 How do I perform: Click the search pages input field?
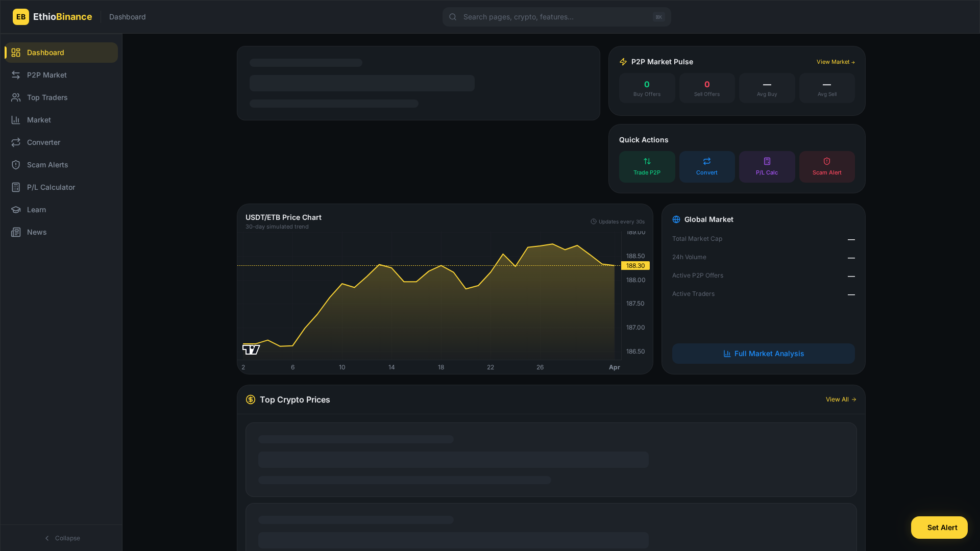tap(556, 17)
